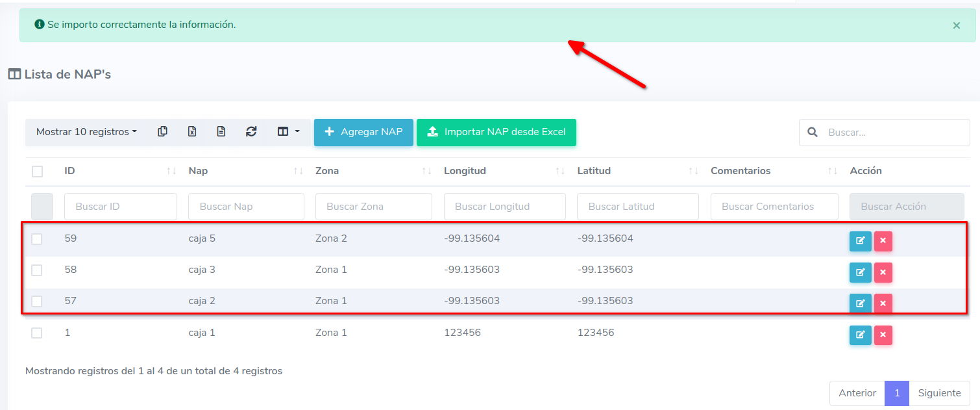
Task: Select page 1 in pagination
Action: point(897,393)
